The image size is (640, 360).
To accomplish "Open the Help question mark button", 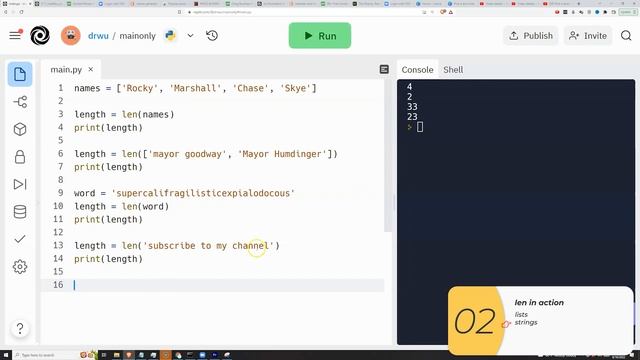I will [x=20, y=328].
